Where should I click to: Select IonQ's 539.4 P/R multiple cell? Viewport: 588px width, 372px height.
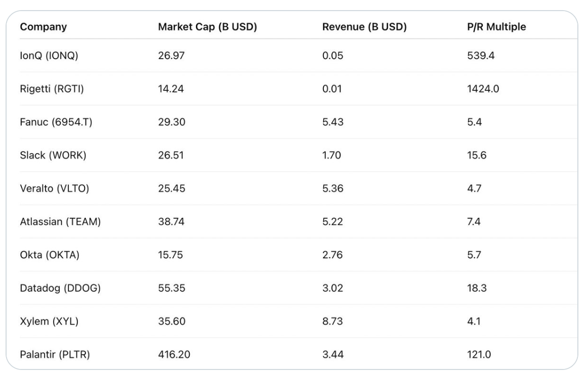coord(480,56)
